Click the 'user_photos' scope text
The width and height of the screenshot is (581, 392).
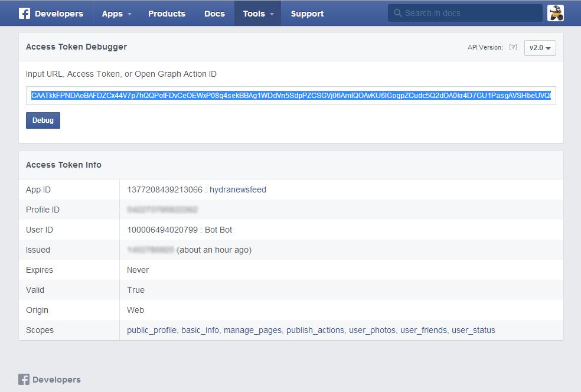click(373, 330)
